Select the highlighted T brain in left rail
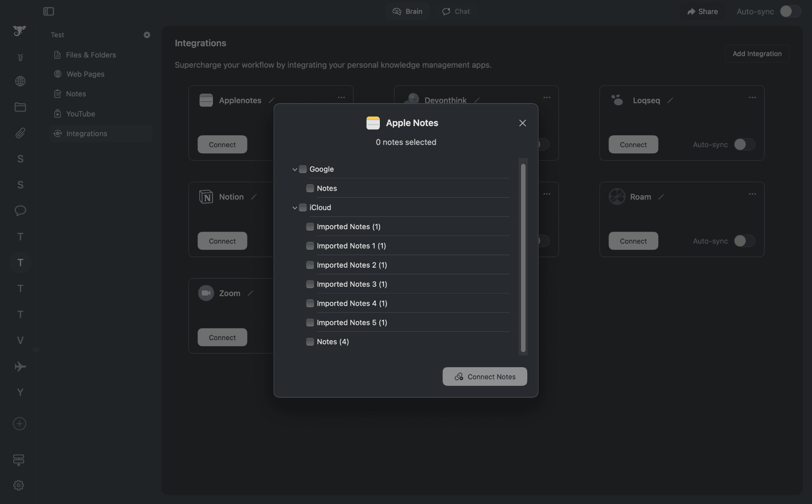Viewport: 812px width, 504px height. [20, 263]
